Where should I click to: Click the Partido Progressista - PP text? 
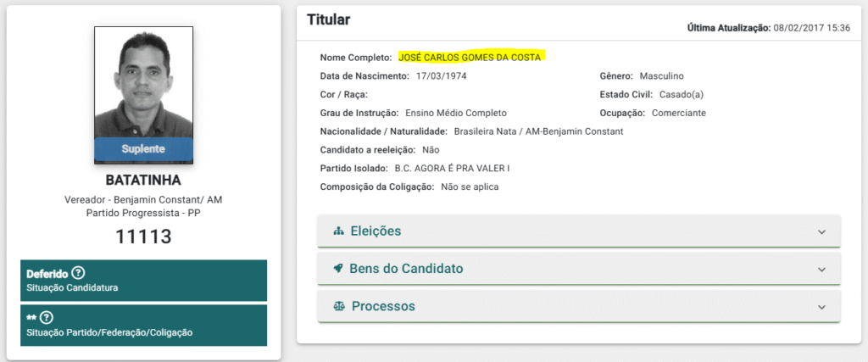143,212
